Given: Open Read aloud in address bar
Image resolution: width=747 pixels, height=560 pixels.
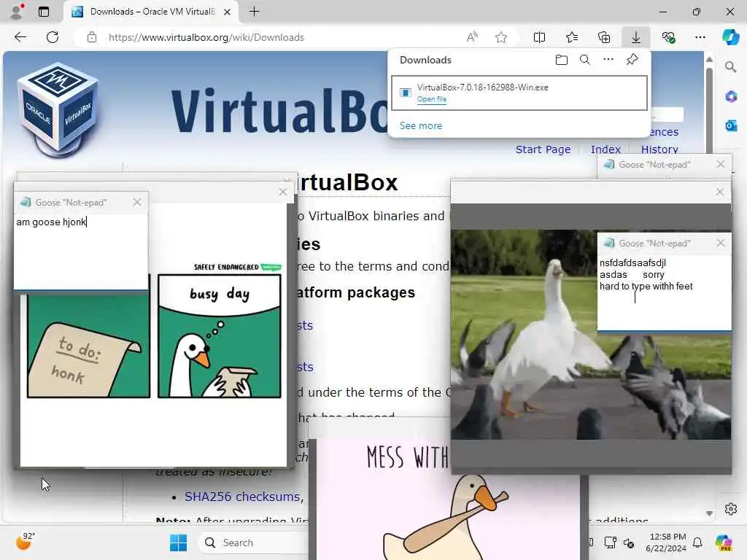Looking at the screenshot, I should click(472, 37).
